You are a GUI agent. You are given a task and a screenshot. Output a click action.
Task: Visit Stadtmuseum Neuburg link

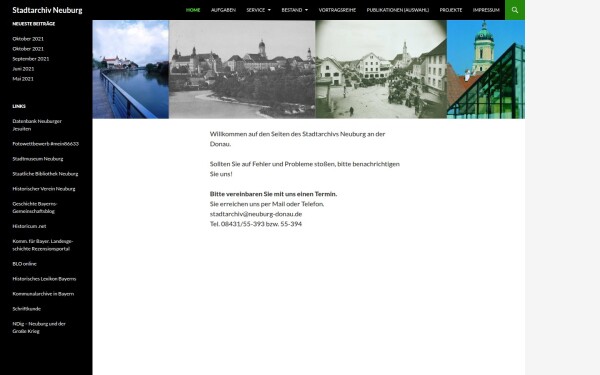tap(38, 159)
